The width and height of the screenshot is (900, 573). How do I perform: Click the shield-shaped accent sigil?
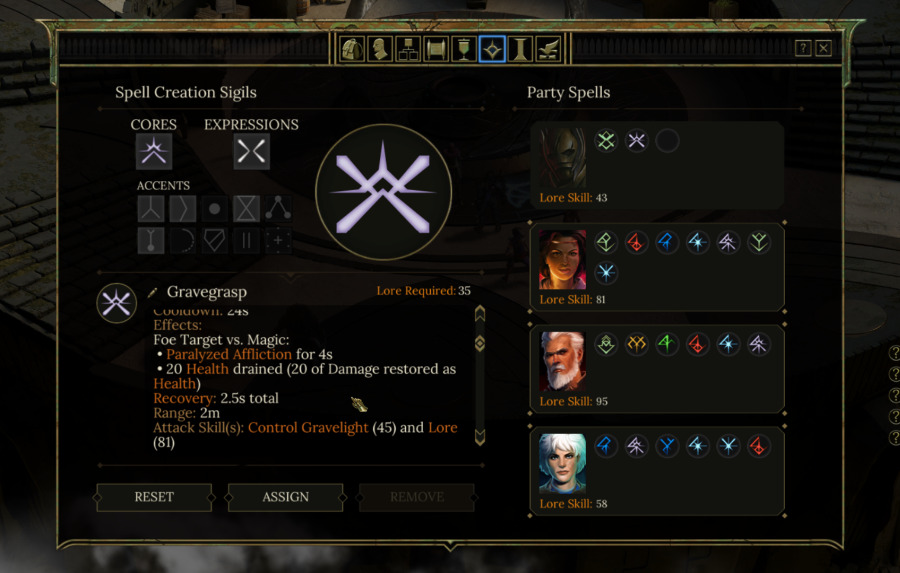[215, 241]
